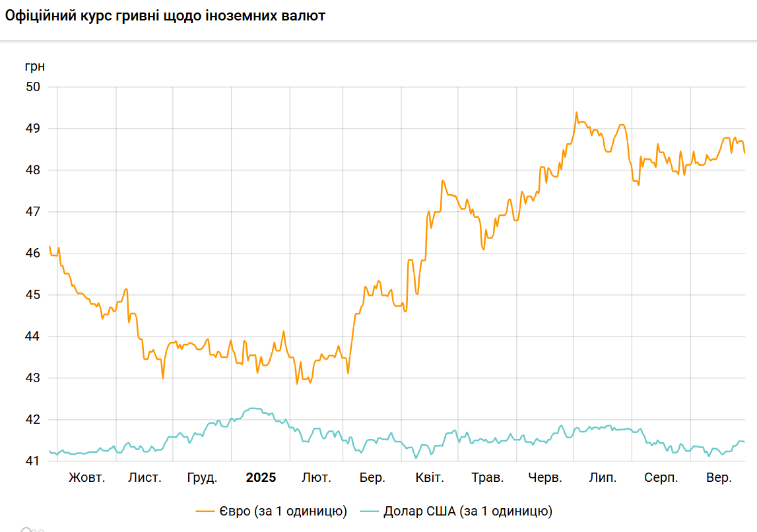Pick the Квіт. month on the axis
This screenshot has width=757, height=532.
(430, 478)
